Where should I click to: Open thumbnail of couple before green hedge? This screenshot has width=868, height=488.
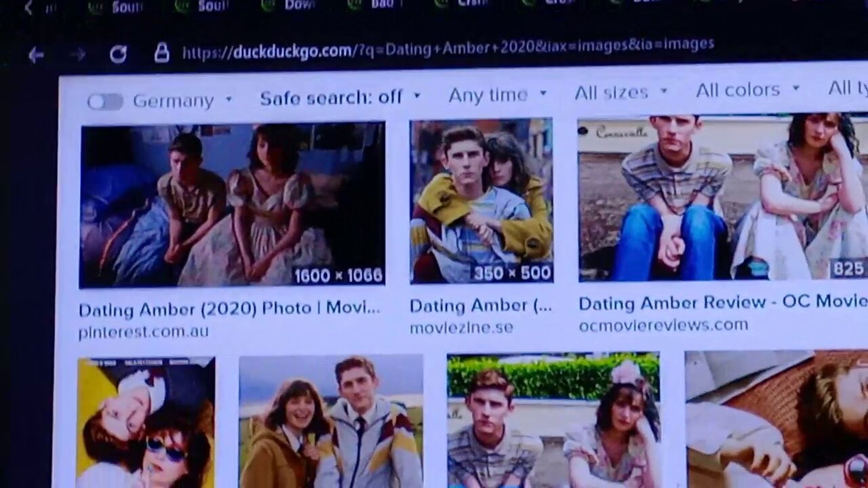[x=553, y=420]
